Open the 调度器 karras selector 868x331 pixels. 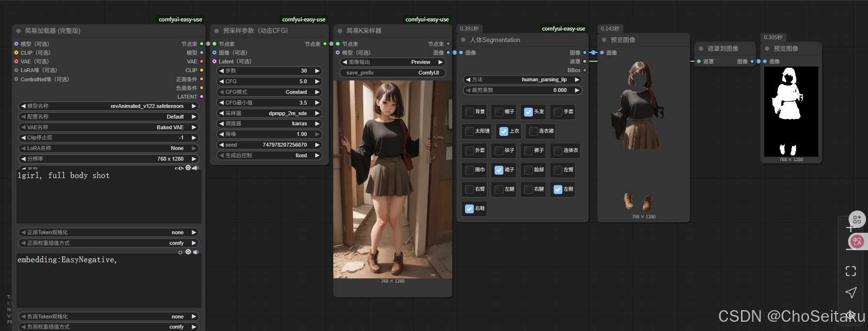click(x=269, y=123)
